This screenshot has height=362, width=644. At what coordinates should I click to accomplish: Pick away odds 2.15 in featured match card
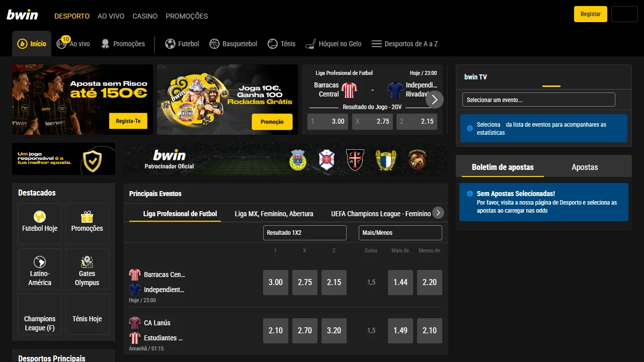tap(417, 121)
